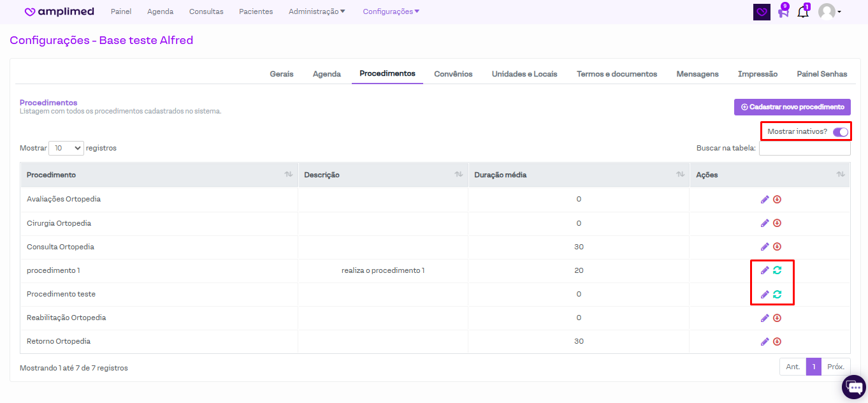The image size is (868, 403).
Task: Deactivate Retorno Ortopedia with red icon
Action: (777, 342)
